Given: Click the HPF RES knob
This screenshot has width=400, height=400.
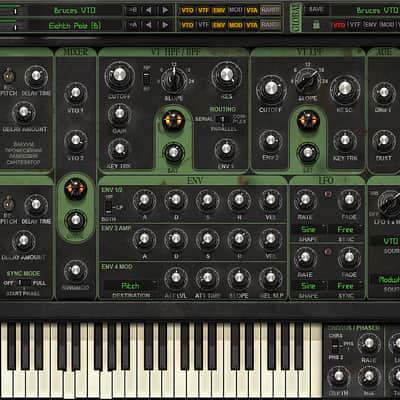Looking at the screenshot, I should click(226, 75).
